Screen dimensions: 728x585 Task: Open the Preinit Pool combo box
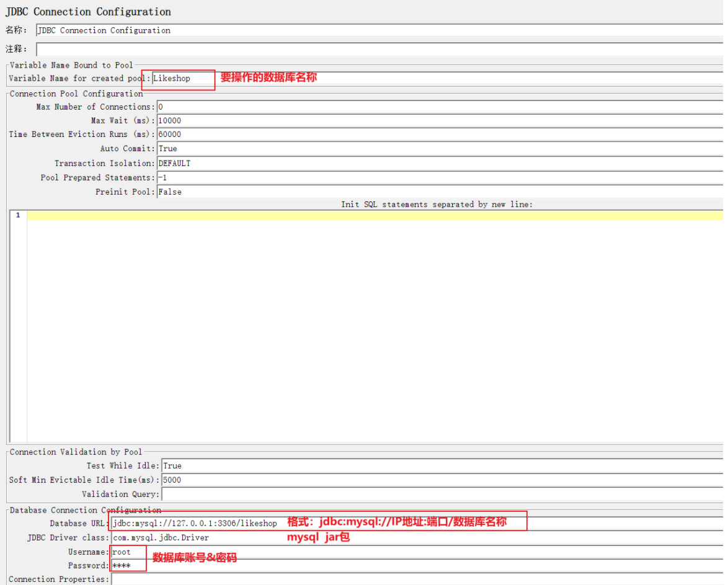(x=434, y=192)
